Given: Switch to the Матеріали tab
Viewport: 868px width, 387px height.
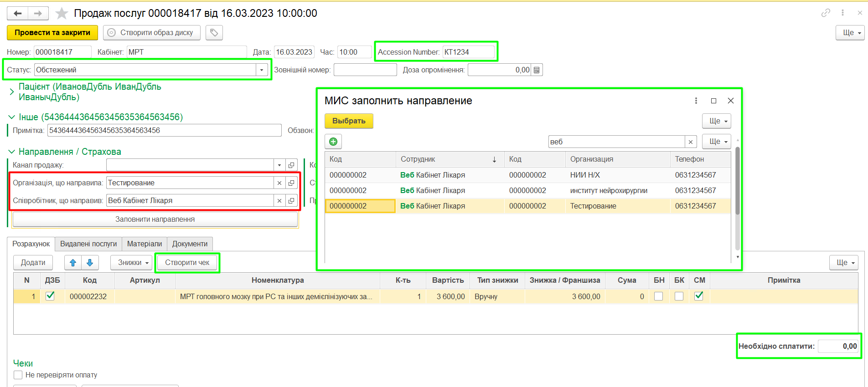Looking at the screenshot, I should (x=144, y=244).
